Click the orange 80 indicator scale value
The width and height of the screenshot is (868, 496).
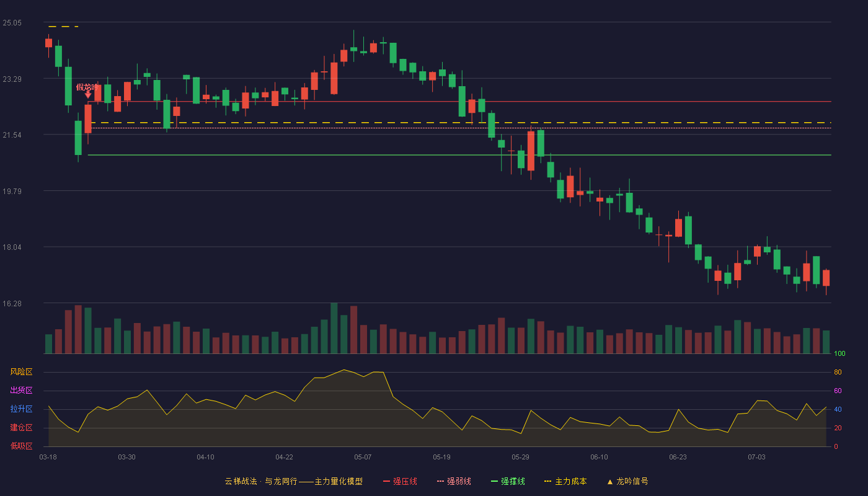pos(838,373)
